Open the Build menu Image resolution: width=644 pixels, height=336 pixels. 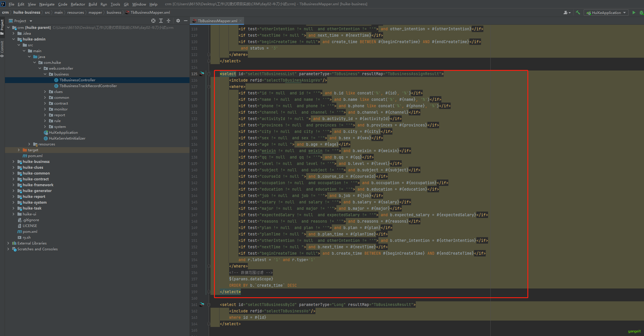point(93,4)
